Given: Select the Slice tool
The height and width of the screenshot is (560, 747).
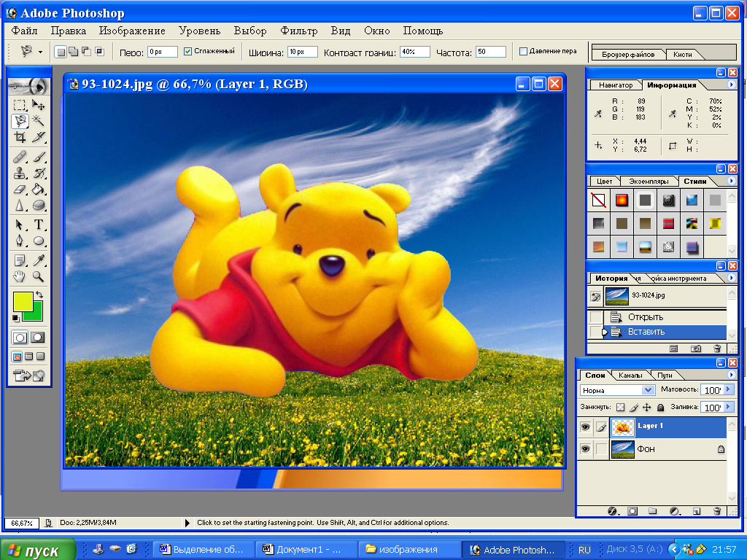Looking at the screenshot, I should [x=38, y=137].
